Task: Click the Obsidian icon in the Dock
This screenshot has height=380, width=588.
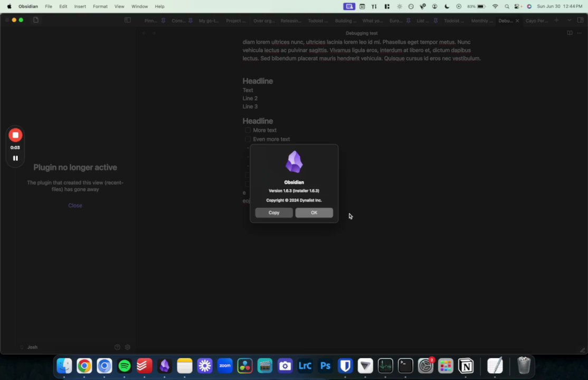Action: 165,366
